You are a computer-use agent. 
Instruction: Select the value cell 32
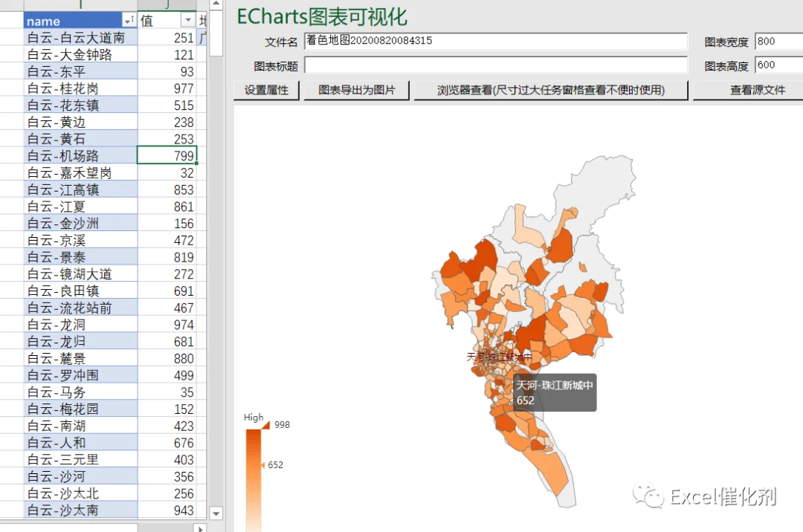[167, 172]
